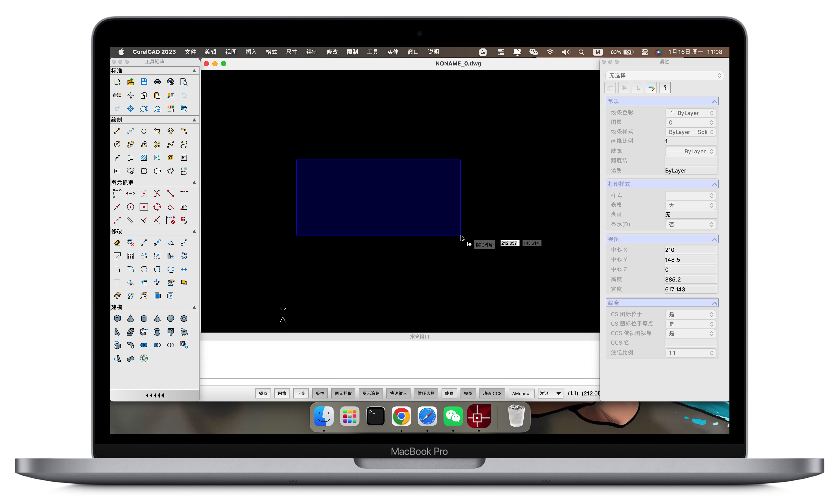
Task: Click the 模型 button in status bar
Action: click(468, 393)
